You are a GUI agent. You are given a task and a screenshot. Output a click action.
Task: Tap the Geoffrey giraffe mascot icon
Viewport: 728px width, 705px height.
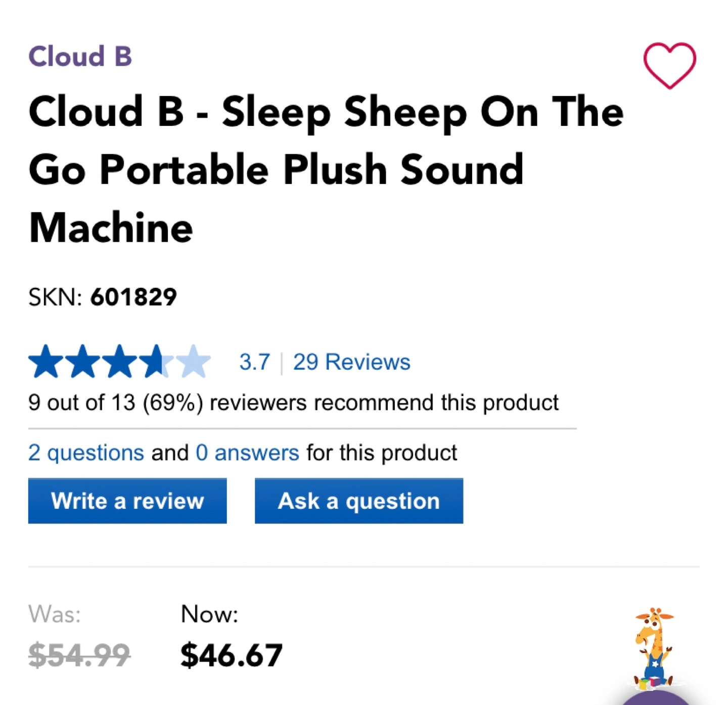click(654, 647)
